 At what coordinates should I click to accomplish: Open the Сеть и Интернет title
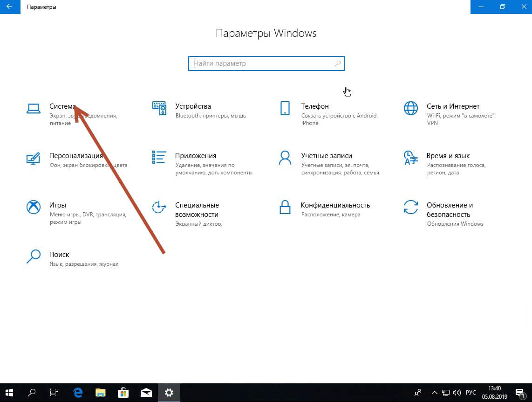click(x=453, y=106)
